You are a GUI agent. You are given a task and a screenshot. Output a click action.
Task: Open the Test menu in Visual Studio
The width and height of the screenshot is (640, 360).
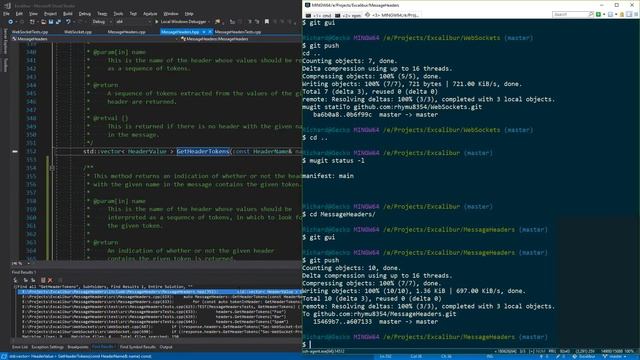click(133, 14)
